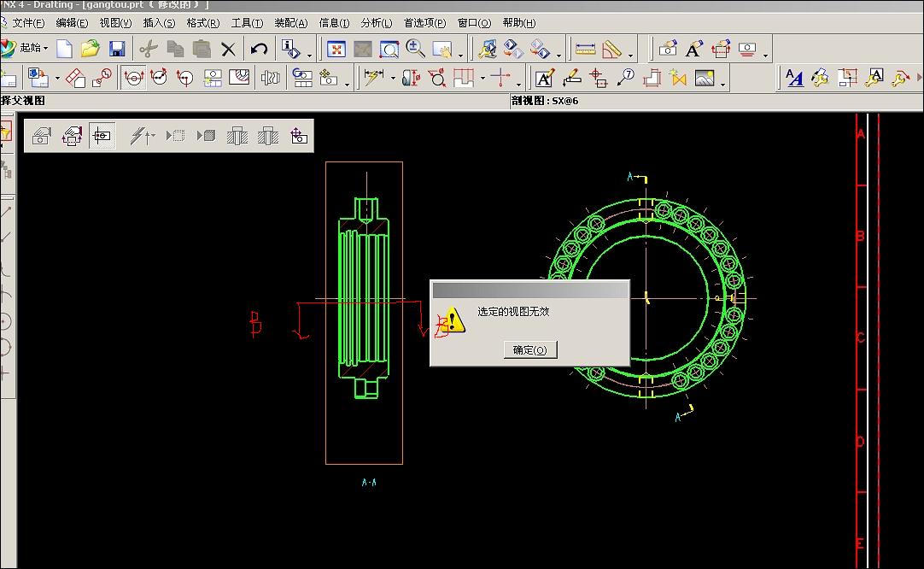The image size is (924, 569).
Task: Open the Annotation editor A-with-pencil icon
Action: click(x=544, y=78)
